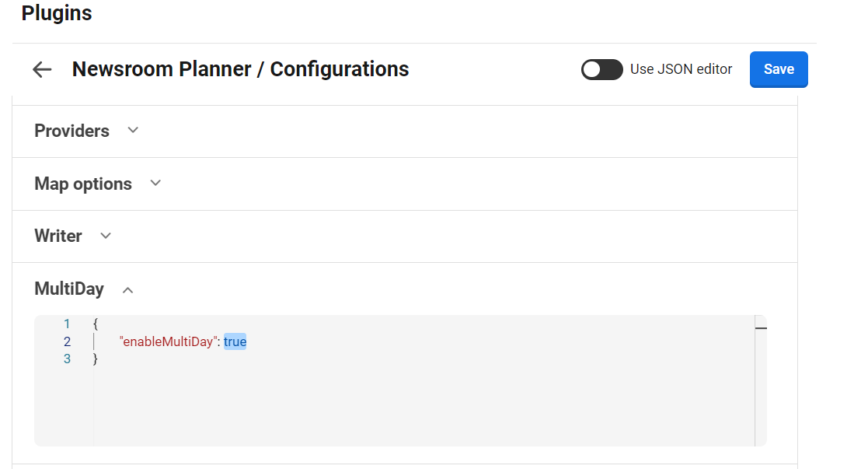Viewport: 868px width, 469px height.
Task: Click the Use JSON editor label text
Action: click(680, 69)
